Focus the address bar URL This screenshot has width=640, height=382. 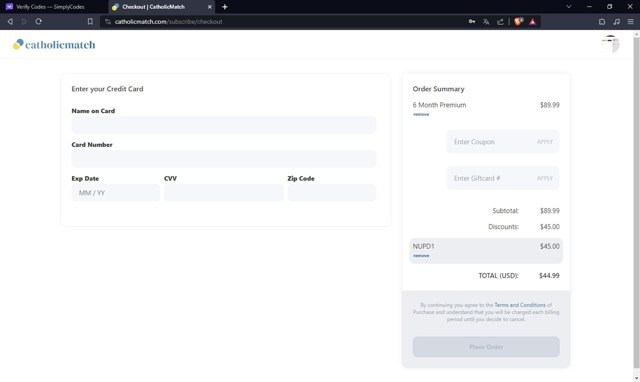pyautogui.click(x=168, y=22)
